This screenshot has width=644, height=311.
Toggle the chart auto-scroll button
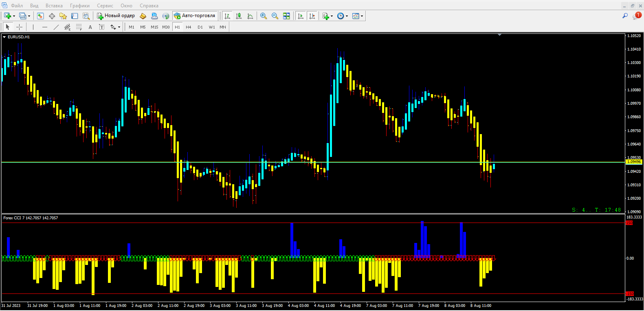301,16
